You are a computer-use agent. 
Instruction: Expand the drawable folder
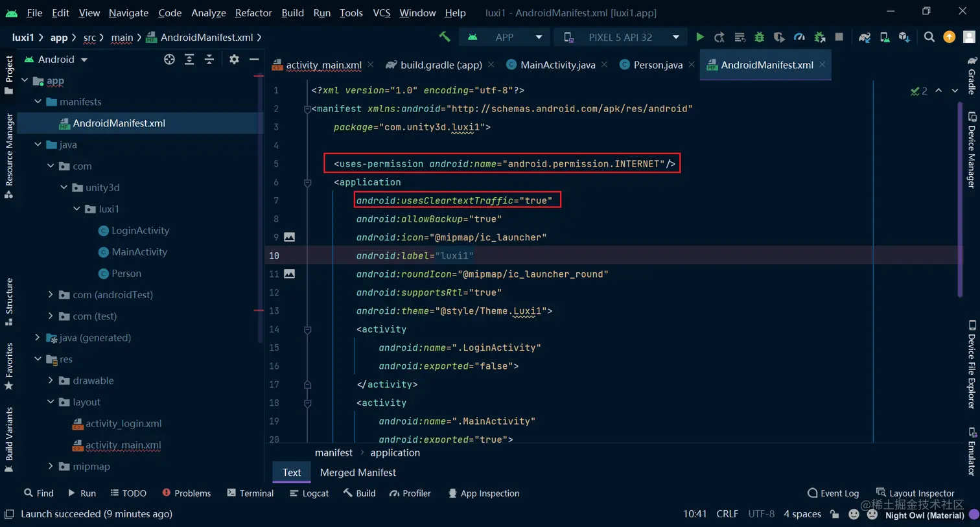click(51, 381)
